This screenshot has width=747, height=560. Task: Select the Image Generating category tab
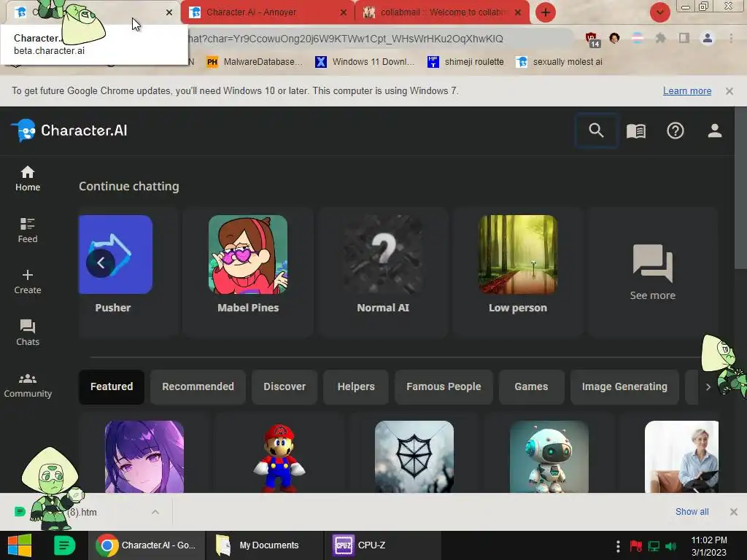coord(624,386)
